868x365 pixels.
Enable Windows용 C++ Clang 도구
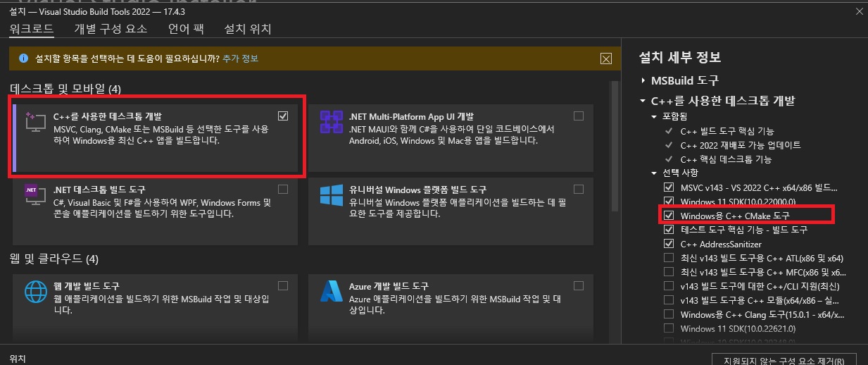(669, 314)
